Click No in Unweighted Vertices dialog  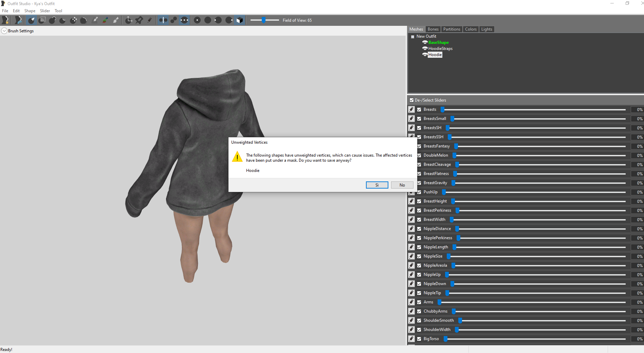[402, 185]
